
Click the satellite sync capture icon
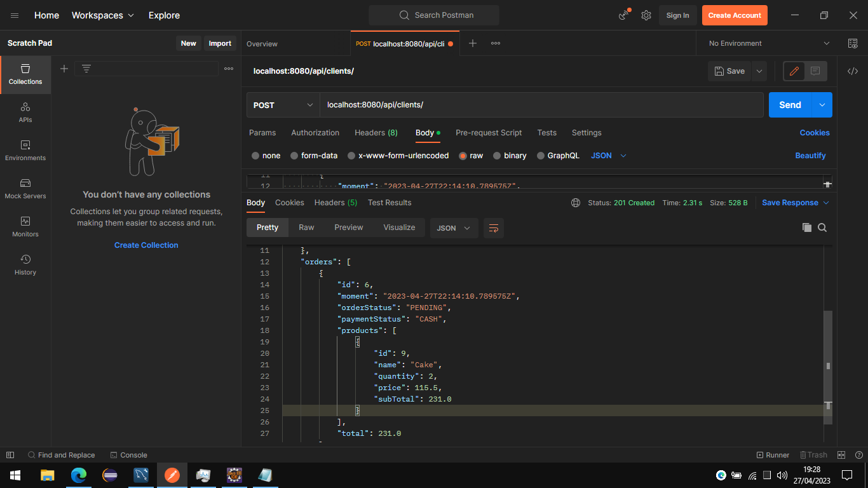pos(624,15)
